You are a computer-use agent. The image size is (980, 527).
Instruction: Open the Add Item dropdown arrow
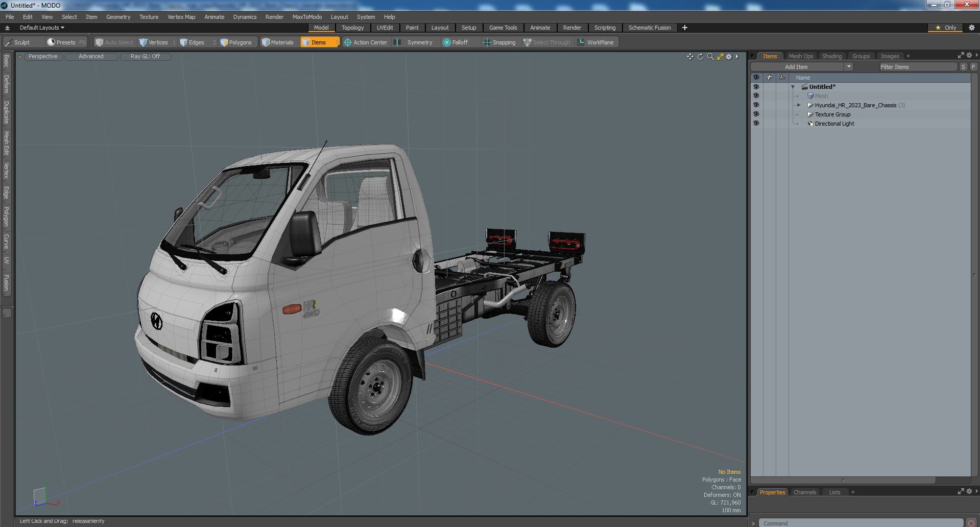[849, 67]
